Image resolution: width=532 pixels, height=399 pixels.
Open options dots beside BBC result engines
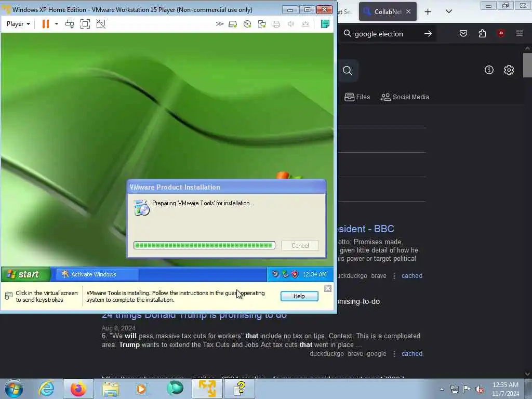click(394, 276)
